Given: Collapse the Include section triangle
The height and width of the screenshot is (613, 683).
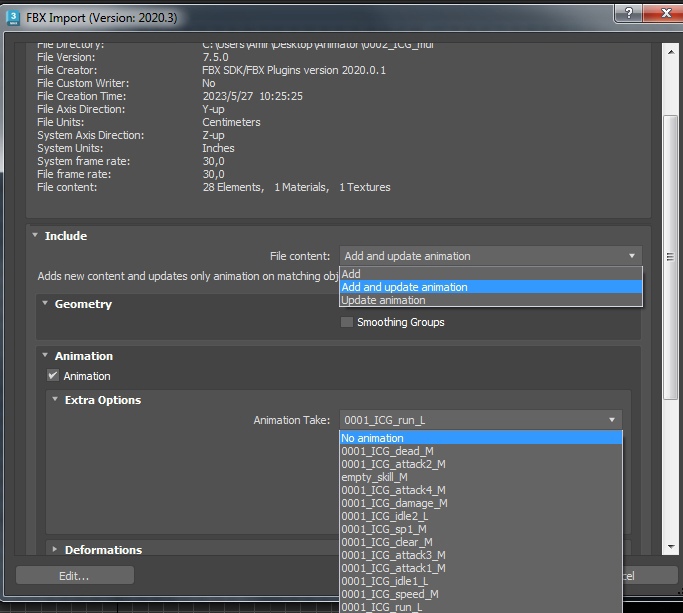Looking at the screenshot, I should click(35, 236).
